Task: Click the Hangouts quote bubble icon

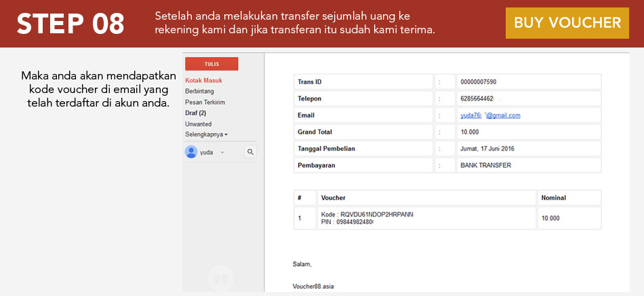Action: [x=220, y=278]
